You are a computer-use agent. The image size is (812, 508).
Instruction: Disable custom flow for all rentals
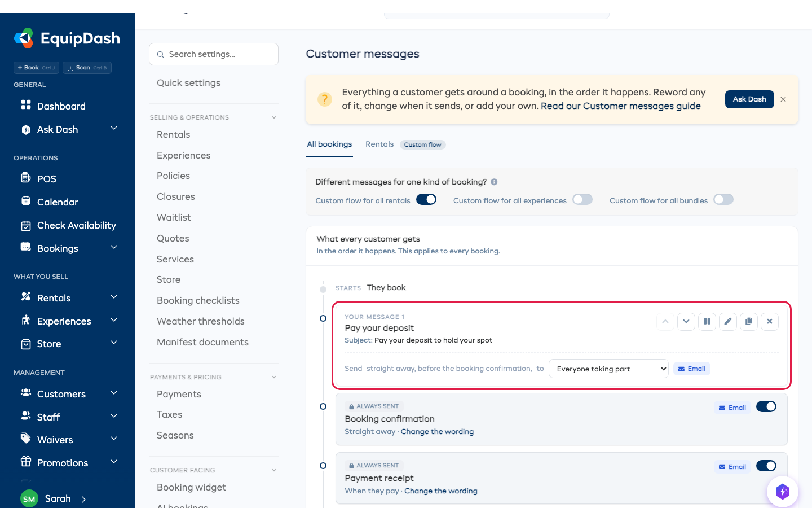(426, 200)
